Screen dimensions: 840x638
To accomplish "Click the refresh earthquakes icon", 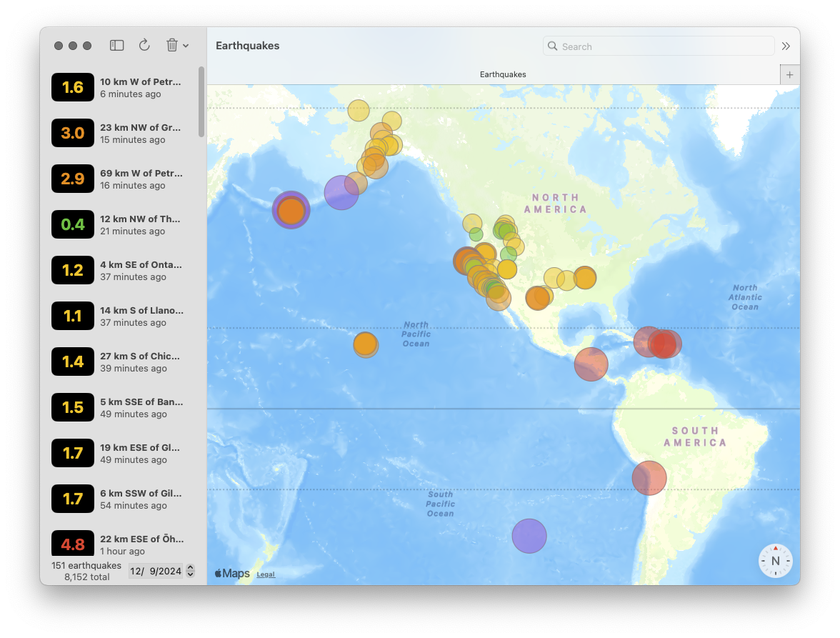I will [144, 46].
